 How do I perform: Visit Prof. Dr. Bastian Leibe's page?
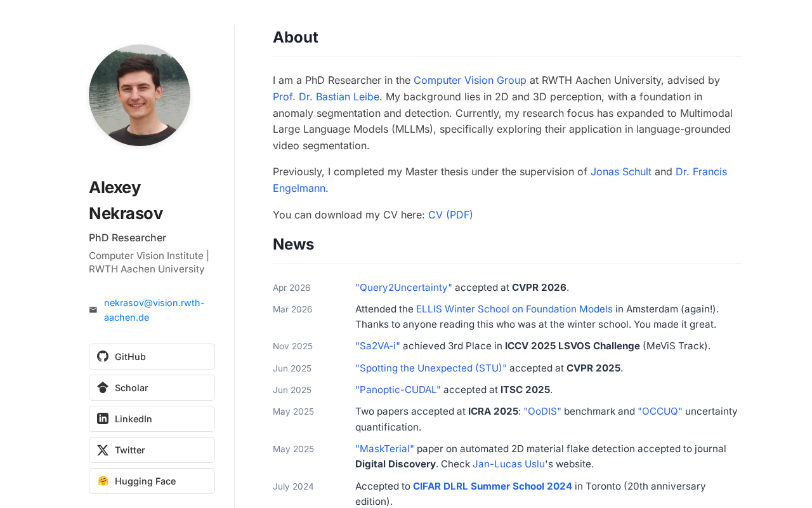(326, 97)
